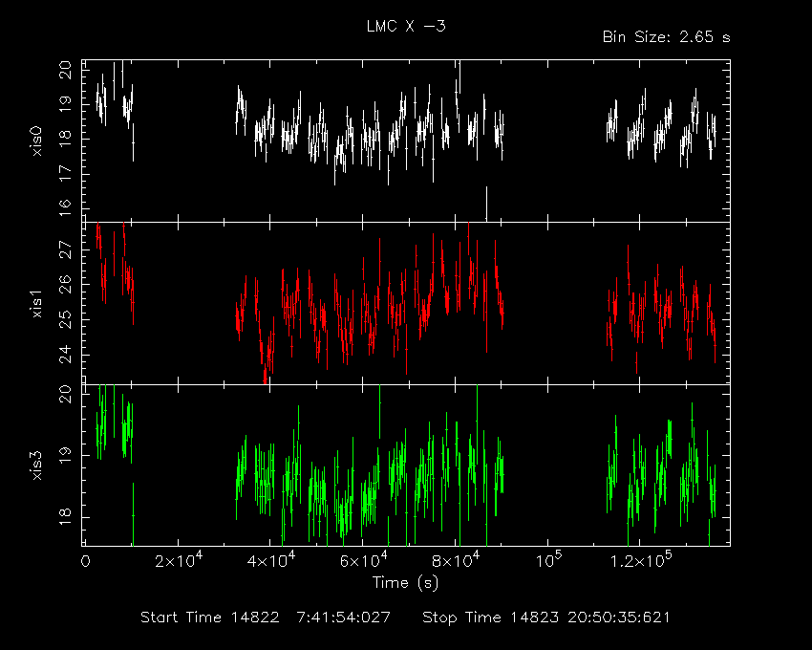
Task: Click the x-axis tick label '8×10⁴'
Action: pos(457,560)
